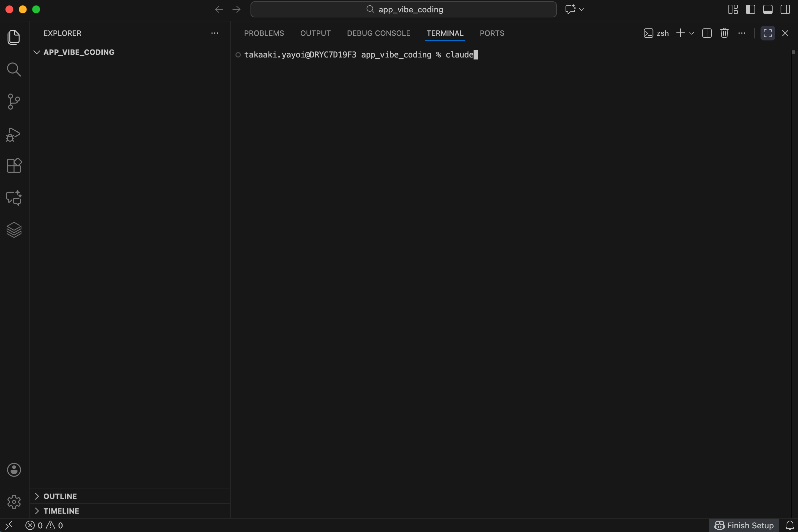Screen dimensions: 798x532
Task: Open the Extensions view
Action: point(14,165)
